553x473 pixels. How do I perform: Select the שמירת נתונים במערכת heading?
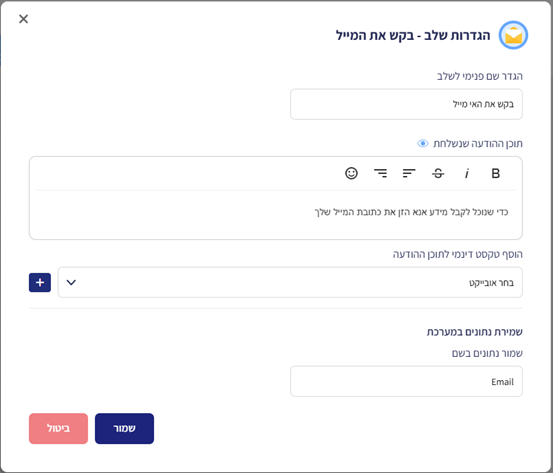coord(475,332)
